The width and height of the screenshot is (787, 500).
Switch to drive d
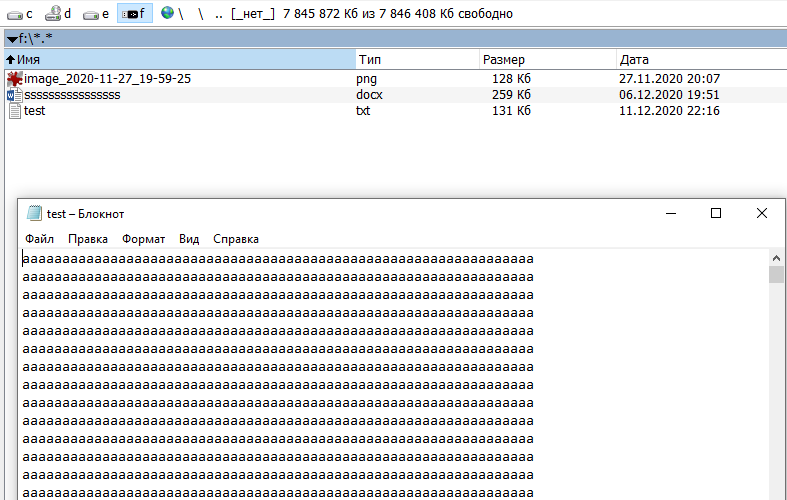click(x=58, y=14)
